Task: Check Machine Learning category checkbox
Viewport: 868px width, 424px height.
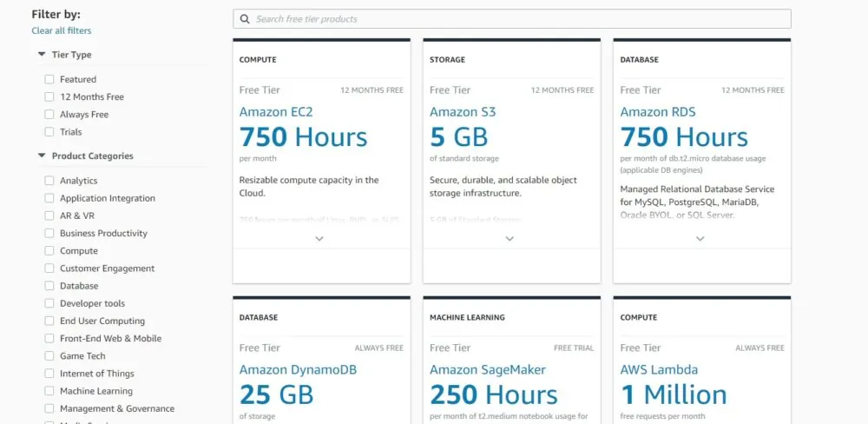Action: 49,391
